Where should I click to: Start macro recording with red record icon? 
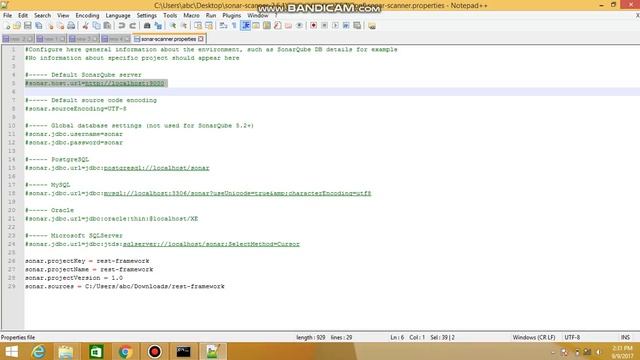(313, 26)
